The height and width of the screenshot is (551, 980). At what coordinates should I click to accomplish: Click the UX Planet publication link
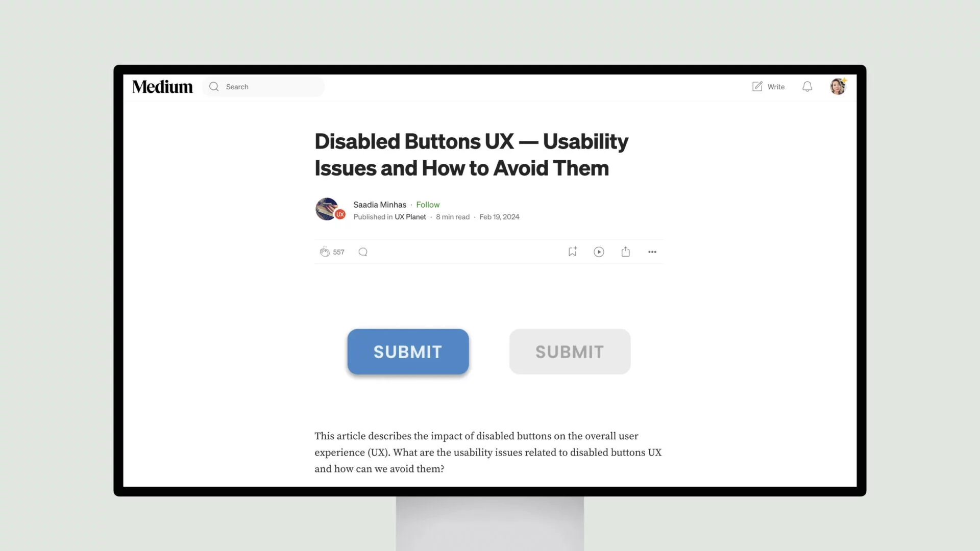pyautogui.click(x=410, y=217)
